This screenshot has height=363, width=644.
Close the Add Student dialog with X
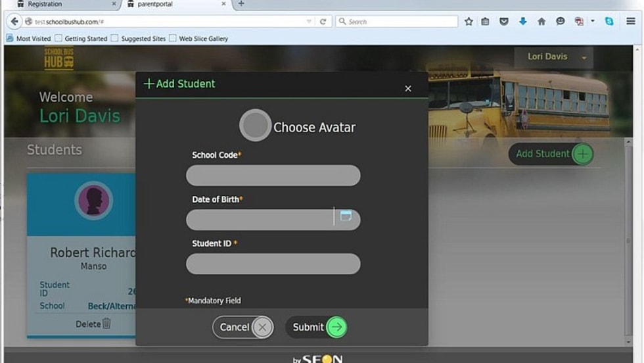408,89
